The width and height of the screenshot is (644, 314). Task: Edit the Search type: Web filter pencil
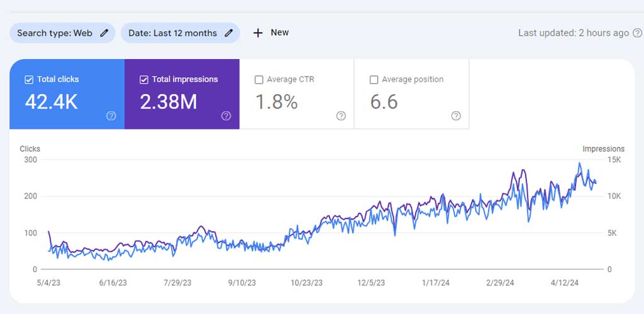click(x=104, y=33)
